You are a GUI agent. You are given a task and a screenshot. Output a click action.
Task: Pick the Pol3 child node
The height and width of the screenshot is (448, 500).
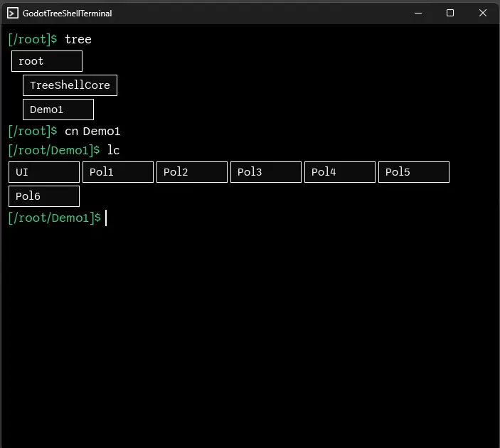click(x=266, y=172)
